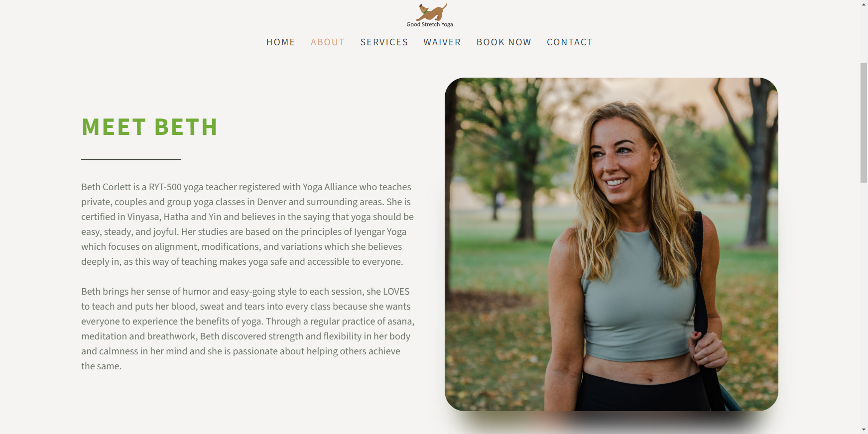868x434 pixels.
Task: Click the Meet Beth heading
Action: (x=149, y=127)
